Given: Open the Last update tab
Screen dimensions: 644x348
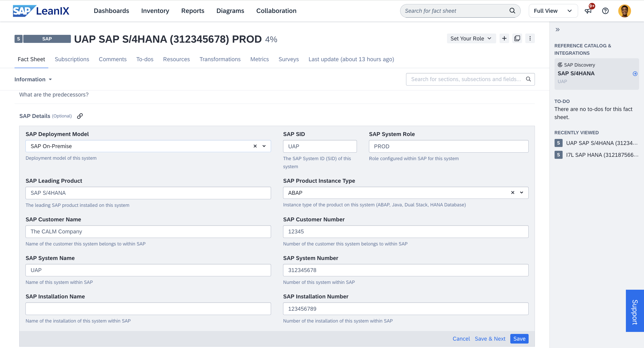Looking at the screenshot, I should coord(351,59).
